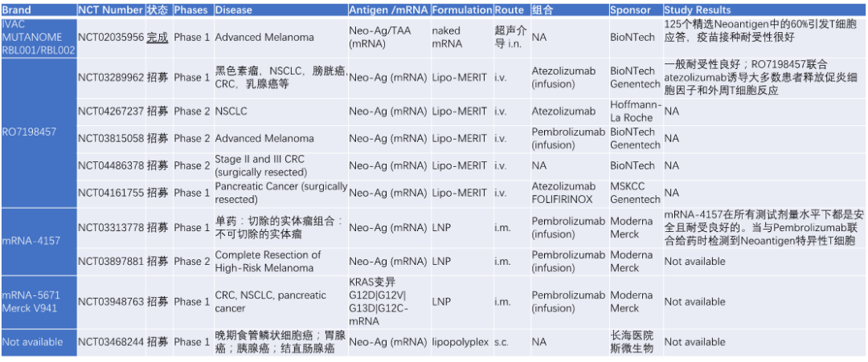Click the Phases column header

(x=190, y=10)
